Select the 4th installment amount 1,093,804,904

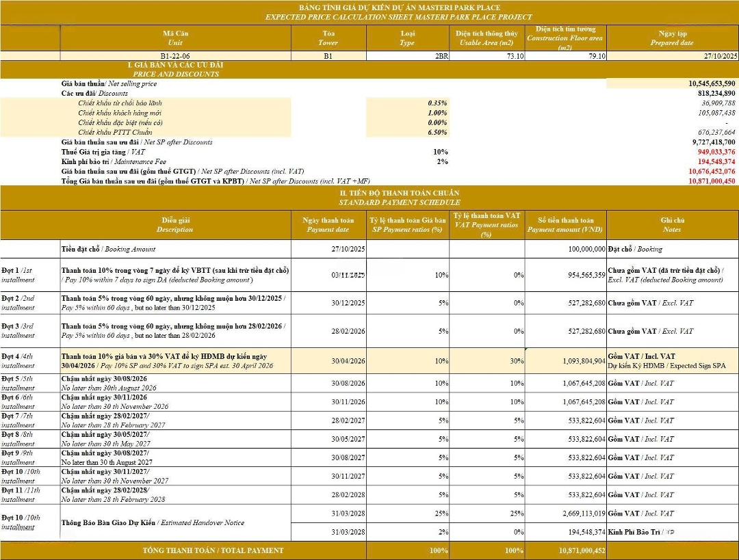pyautogui.click(x=580, y=361)
